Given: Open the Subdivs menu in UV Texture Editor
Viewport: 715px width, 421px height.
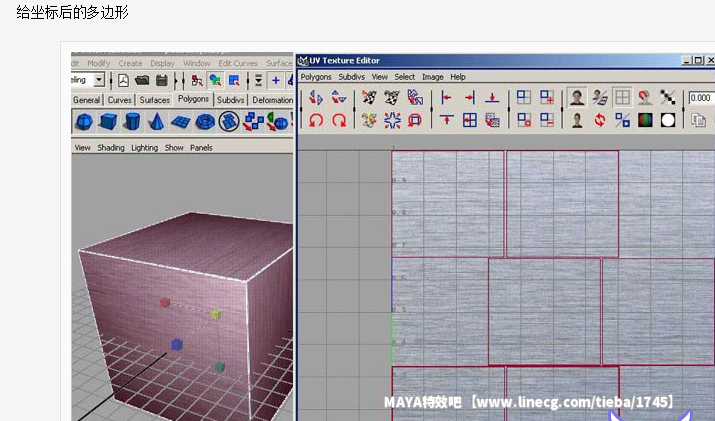Looking at the screenshot, I should click(352, 77).
